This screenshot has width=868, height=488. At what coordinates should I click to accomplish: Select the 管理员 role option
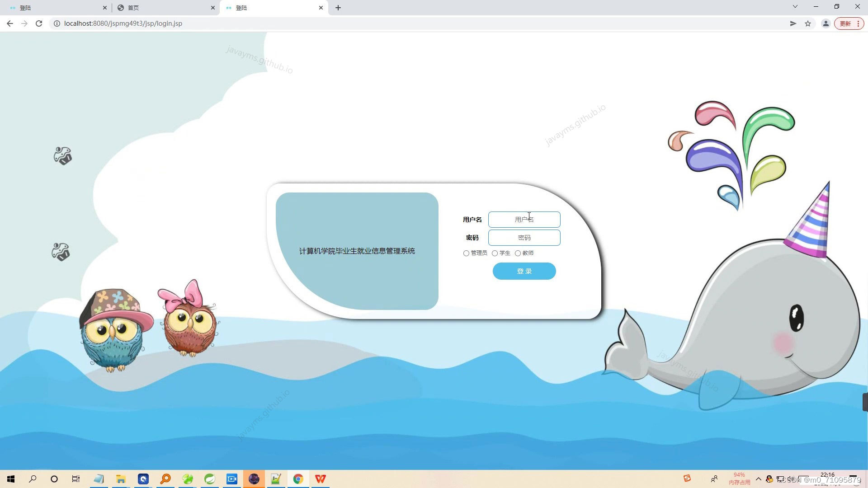[466, 253]
